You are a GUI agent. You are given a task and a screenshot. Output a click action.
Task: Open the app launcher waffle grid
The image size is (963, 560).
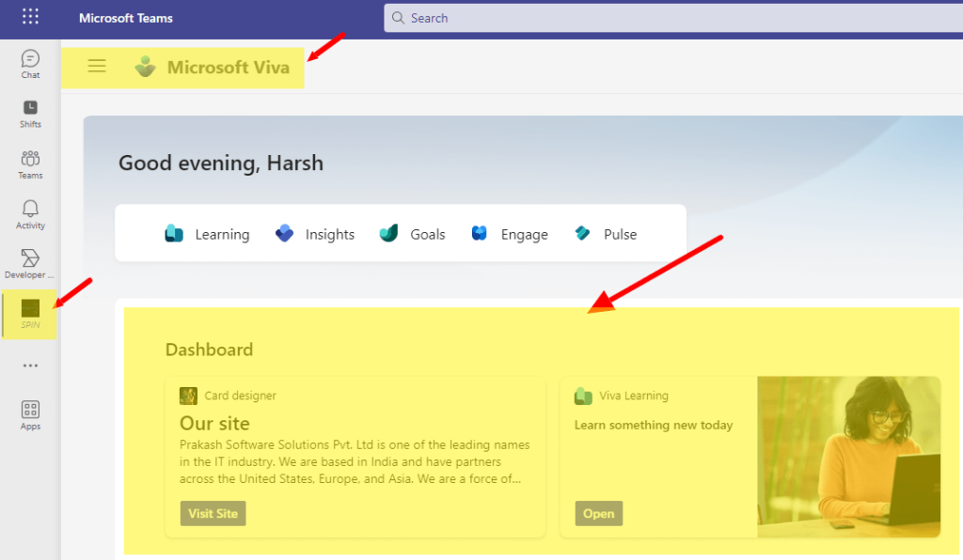pyautogui.click(x=30, y=18)
